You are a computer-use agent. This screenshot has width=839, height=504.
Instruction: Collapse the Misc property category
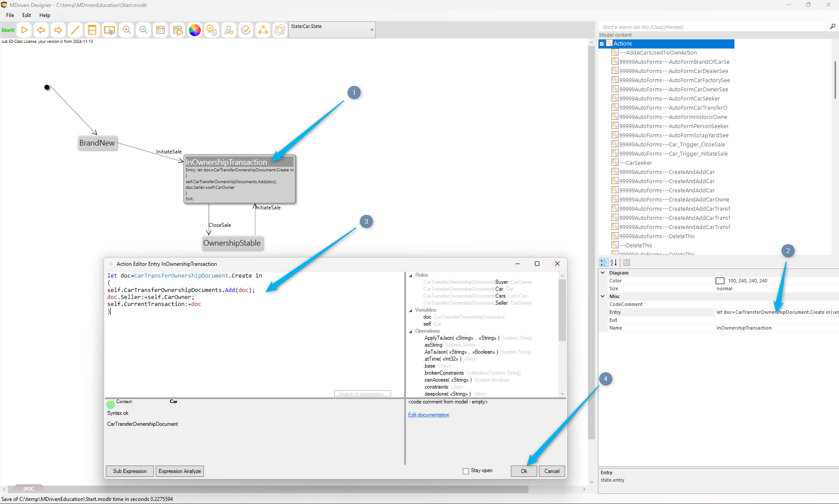[603, 296]
